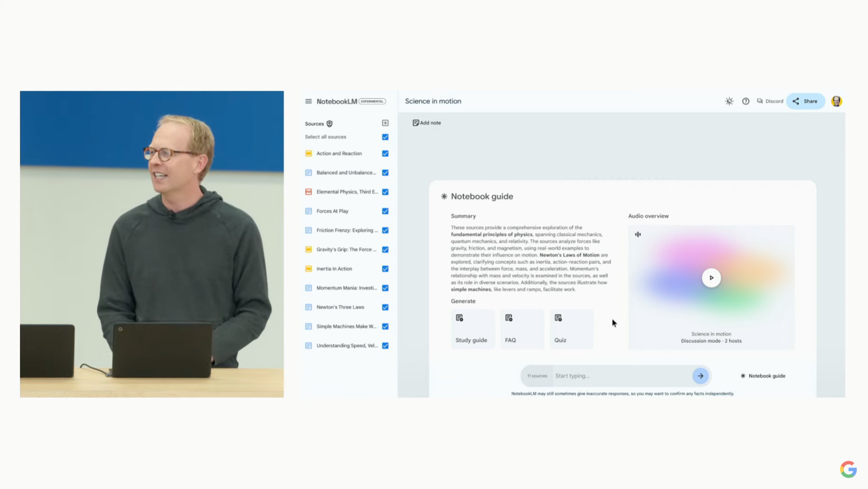Toggle the Action and Reaction source checkbox
Screen dimensions: 868x489
click(385, 153)
